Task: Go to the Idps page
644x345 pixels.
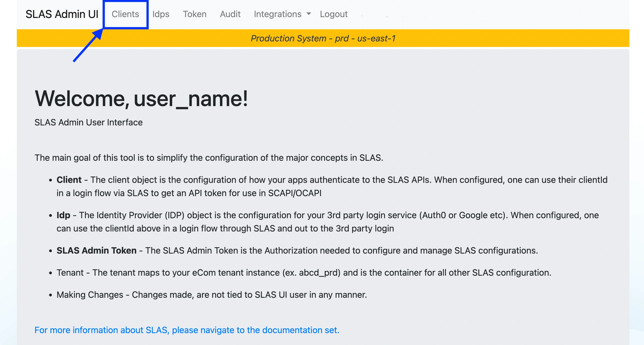Action: 161,14
